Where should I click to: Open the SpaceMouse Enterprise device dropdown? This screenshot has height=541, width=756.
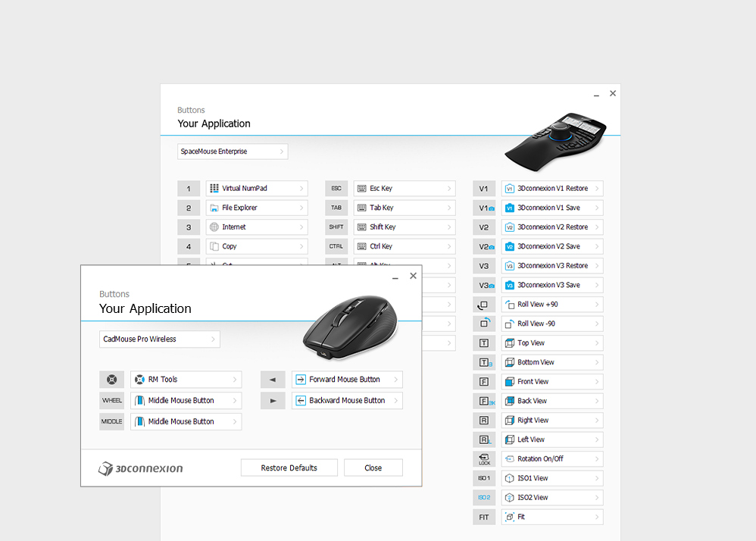coord(233,152)
